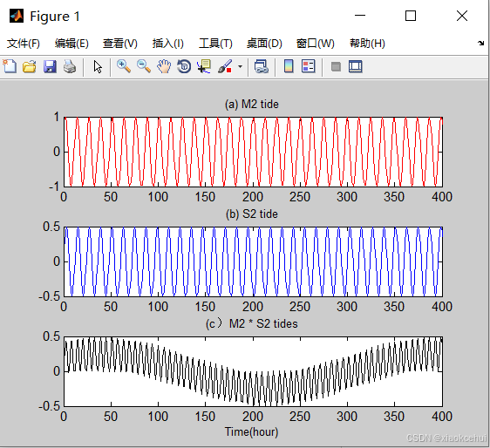
Task: Activate the Data Cursor tool
Action: coord(204,66)
